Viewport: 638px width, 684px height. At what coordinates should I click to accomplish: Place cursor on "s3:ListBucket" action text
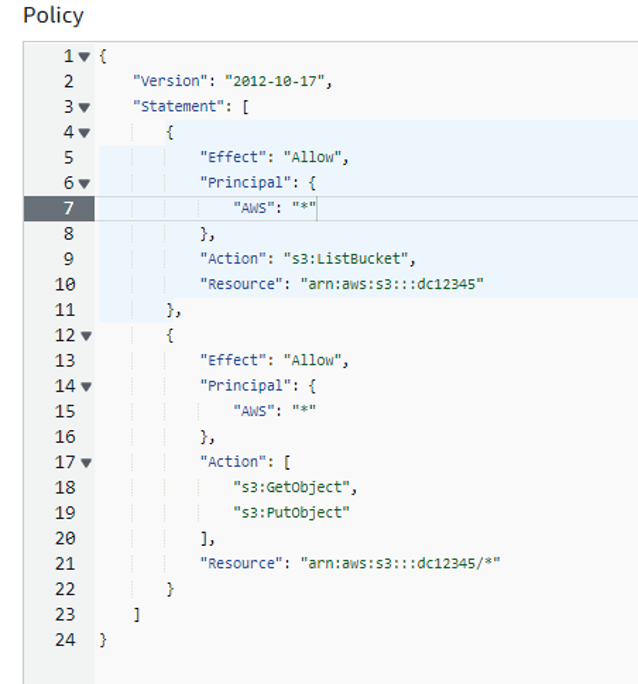pyautogui.click(x=346, y=259)
